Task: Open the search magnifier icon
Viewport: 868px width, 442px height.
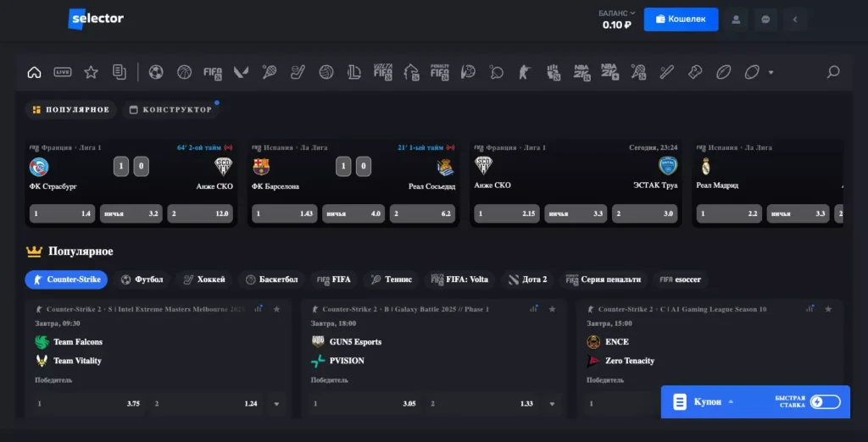Action: (833, 72)
